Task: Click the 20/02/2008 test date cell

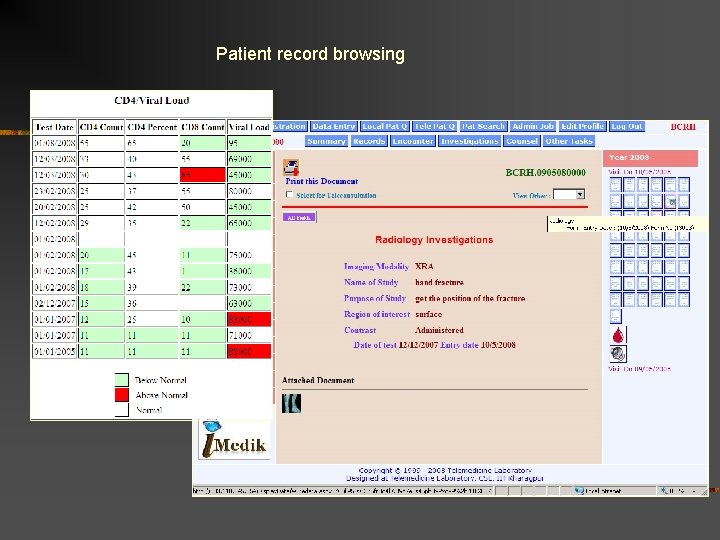Action: tap(54, 207)
